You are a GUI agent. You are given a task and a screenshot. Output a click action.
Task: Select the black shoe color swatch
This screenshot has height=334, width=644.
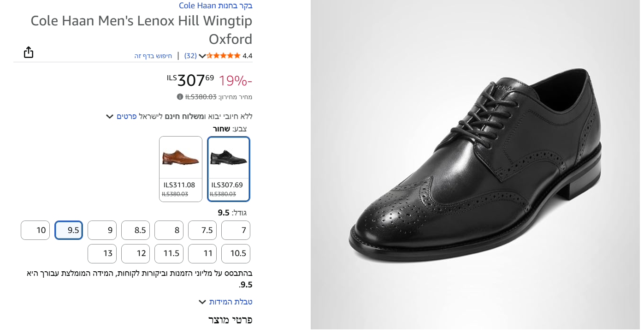tap(229, 169)
